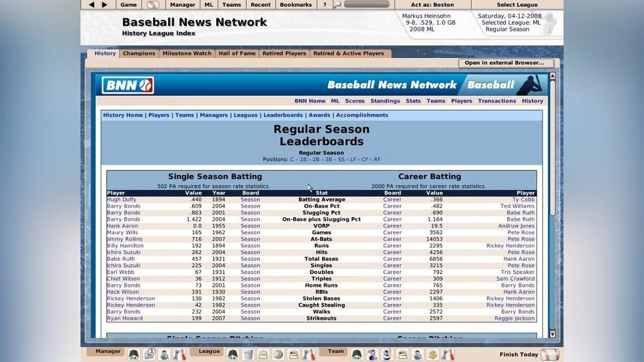Click the back navigation arrow

[91, 5]
